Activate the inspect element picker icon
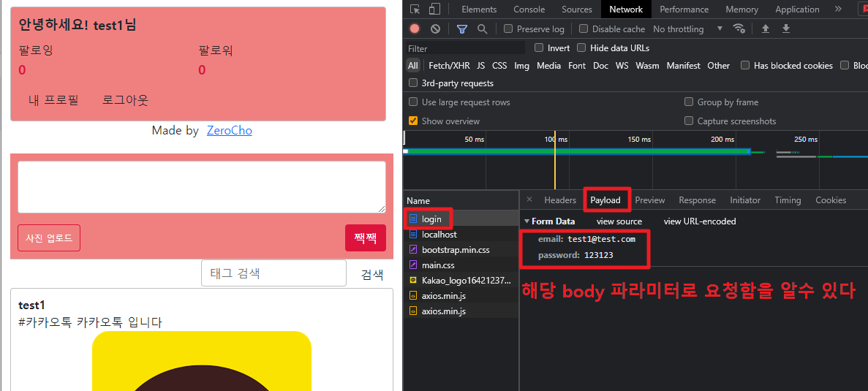 pyautogui.click(x=415, y=10)
